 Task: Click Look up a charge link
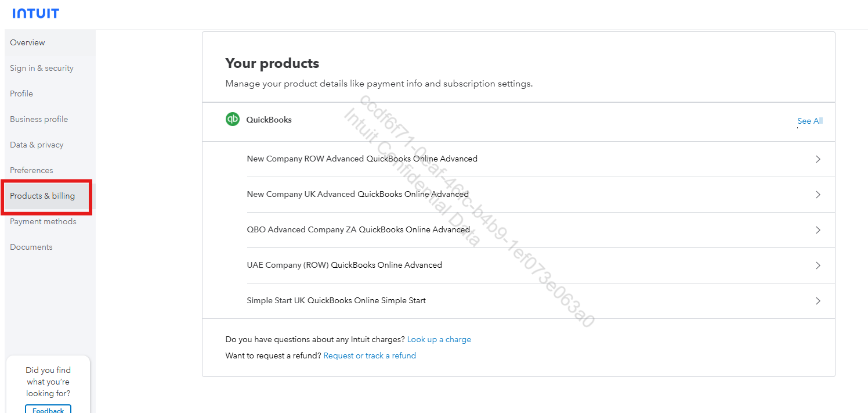click(x=439, y=339)
